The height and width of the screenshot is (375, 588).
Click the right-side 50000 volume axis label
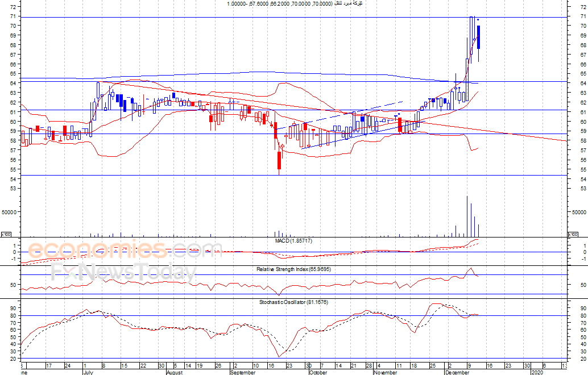pos(578,212)
